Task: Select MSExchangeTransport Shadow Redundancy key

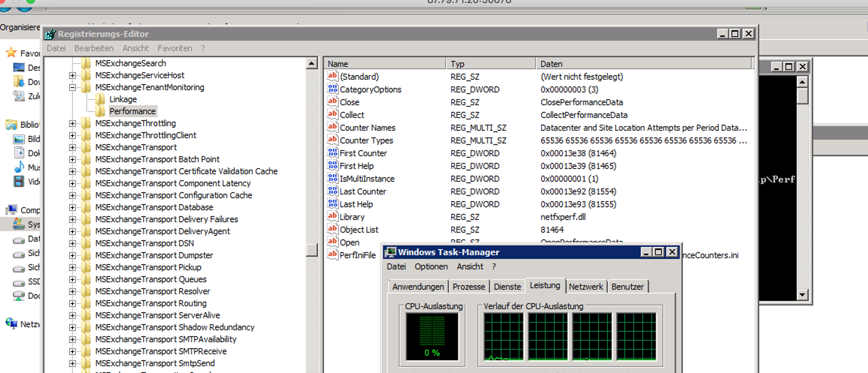Action: point(175,327)
